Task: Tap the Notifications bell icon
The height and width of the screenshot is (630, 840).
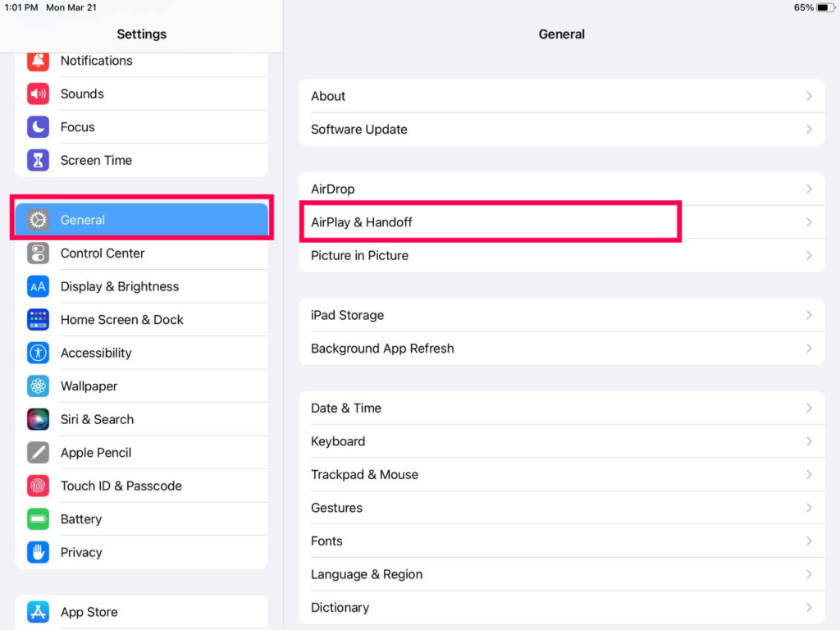Action: coord(38,61)
